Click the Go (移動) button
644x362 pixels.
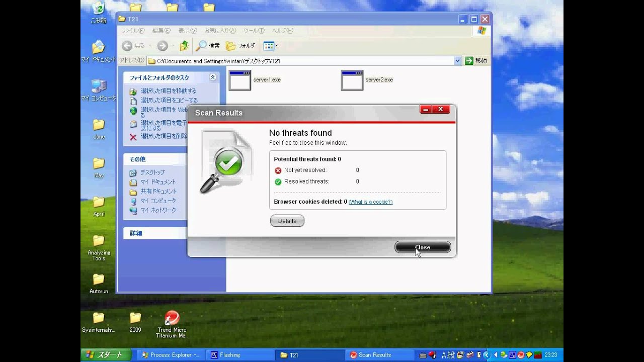[x=476, y=61]
